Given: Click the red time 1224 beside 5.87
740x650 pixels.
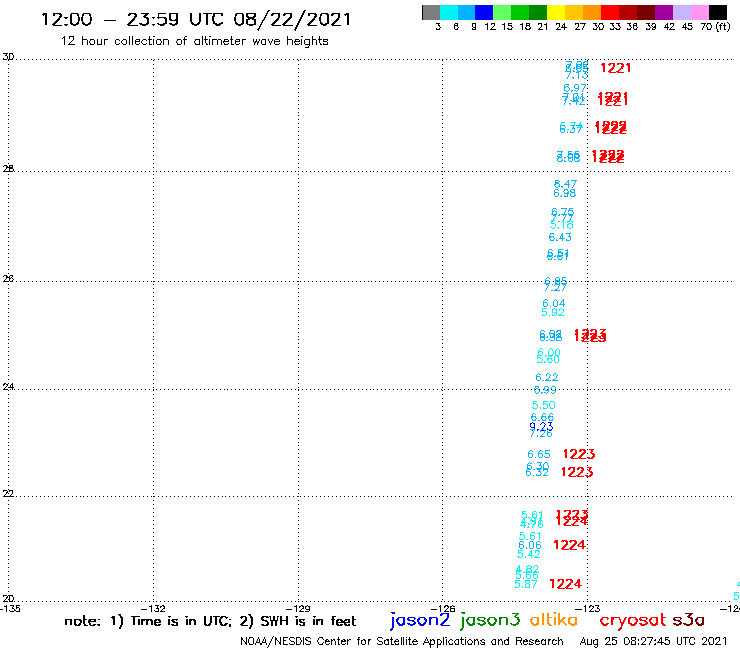Looking at the screenshot, I should click(565, 584).
